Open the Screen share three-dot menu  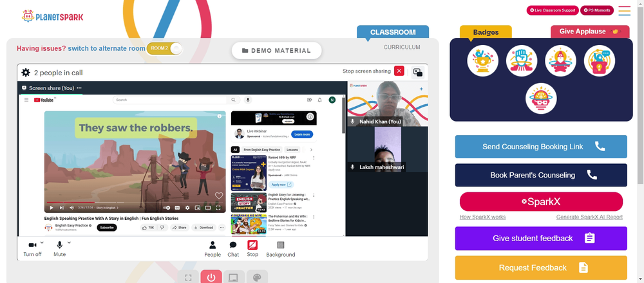(x=79, y=87)
